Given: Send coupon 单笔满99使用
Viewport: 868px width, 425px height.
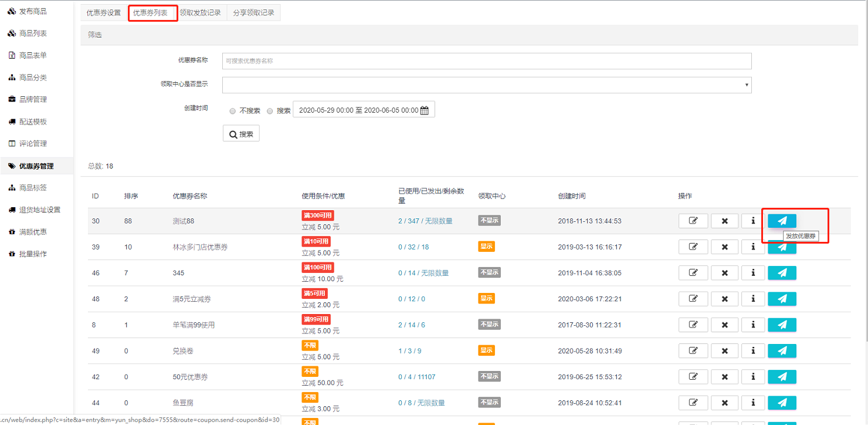Looking at the screenshot, I should point(782,325).
